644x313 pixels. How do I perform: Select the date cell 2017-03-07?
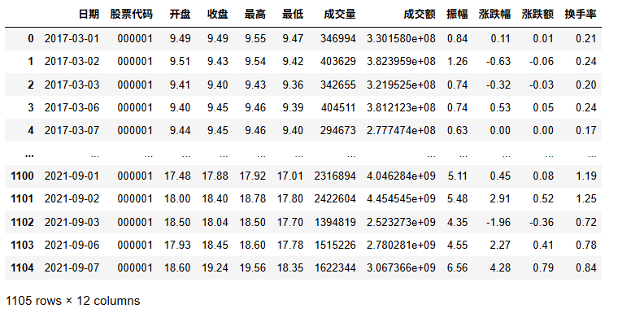[x=72, y=131]
